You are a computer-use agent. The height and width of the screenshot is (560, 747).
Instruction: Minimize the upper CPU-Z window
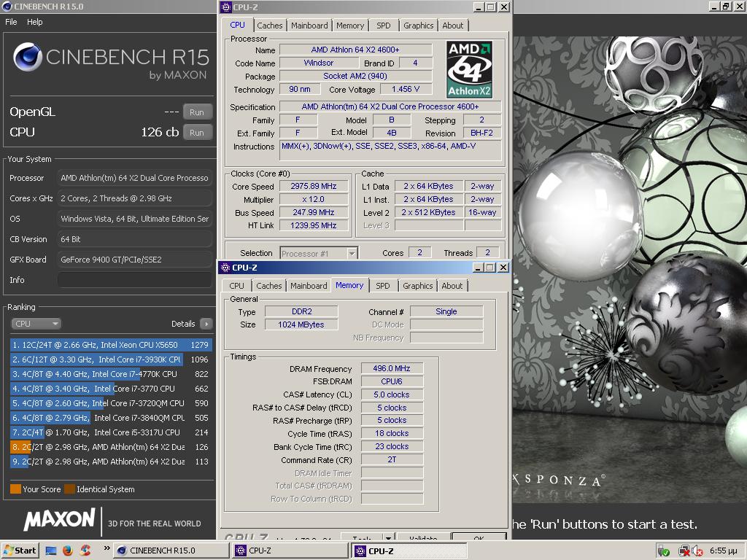[x=479, y=7]
